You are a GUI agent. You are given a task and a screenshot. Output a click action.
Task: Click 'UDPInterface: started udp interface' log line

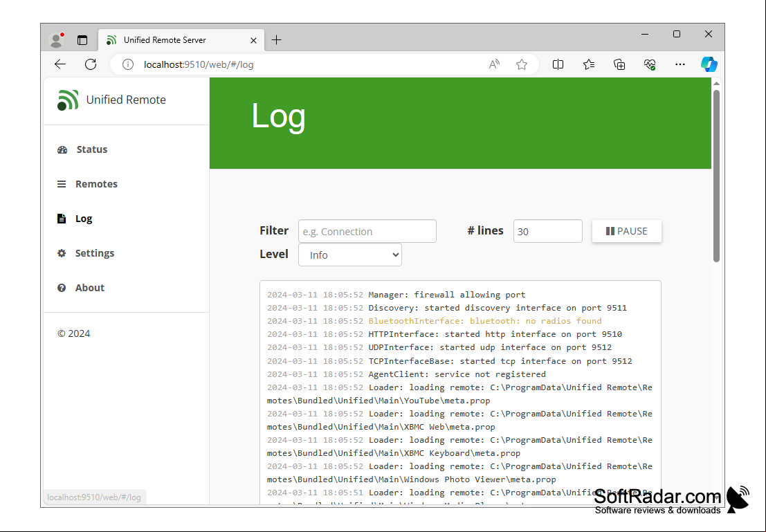coord(439,347)
